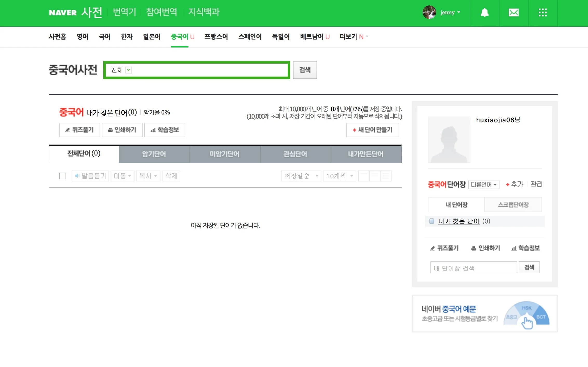Click the 발음듣기 pronunciation button
This screenshot has width=588, height=367.
90,176
